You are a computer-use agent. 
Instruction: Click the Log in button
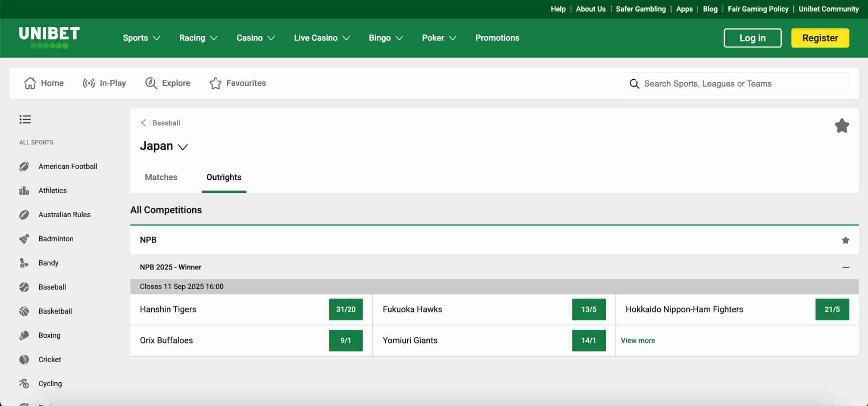tap(752, 38)
